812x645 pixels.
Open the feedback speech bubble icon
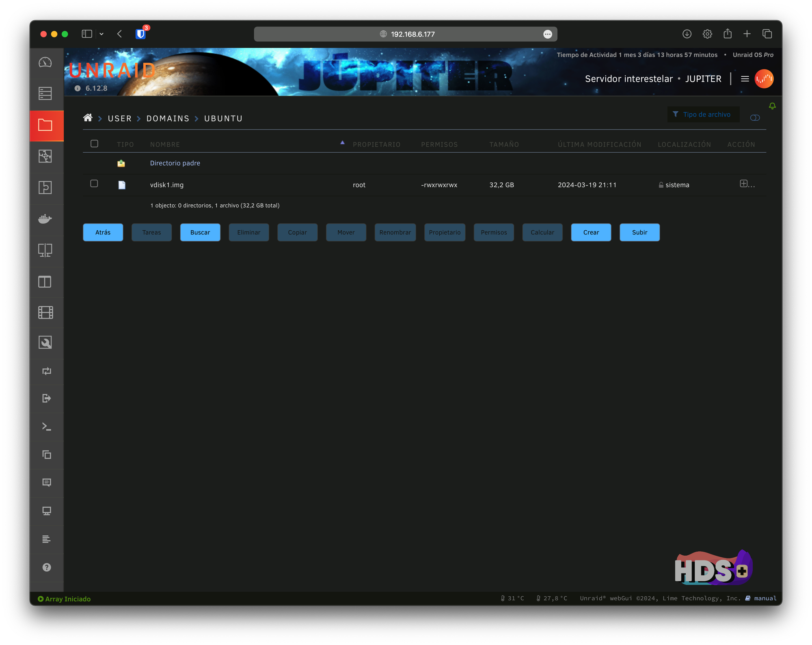pos(47,483)
